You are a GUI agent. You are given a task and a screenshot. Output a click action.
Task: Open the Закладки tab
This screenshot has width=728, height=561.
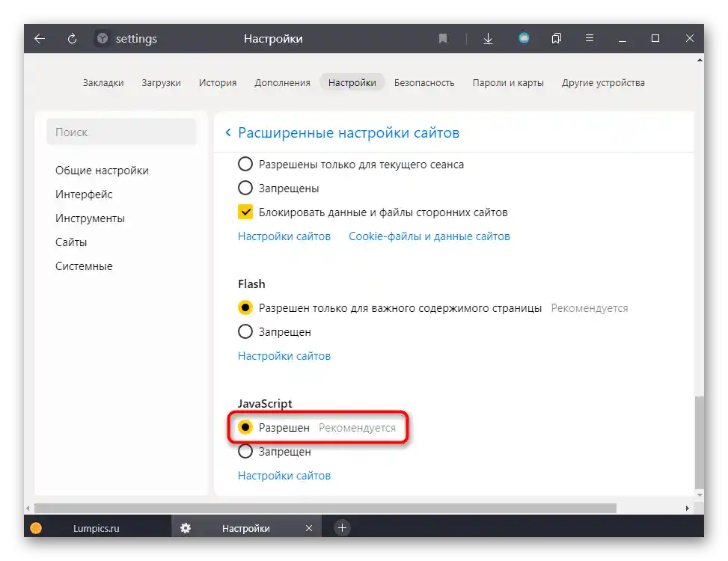click(x=103, y=82)
